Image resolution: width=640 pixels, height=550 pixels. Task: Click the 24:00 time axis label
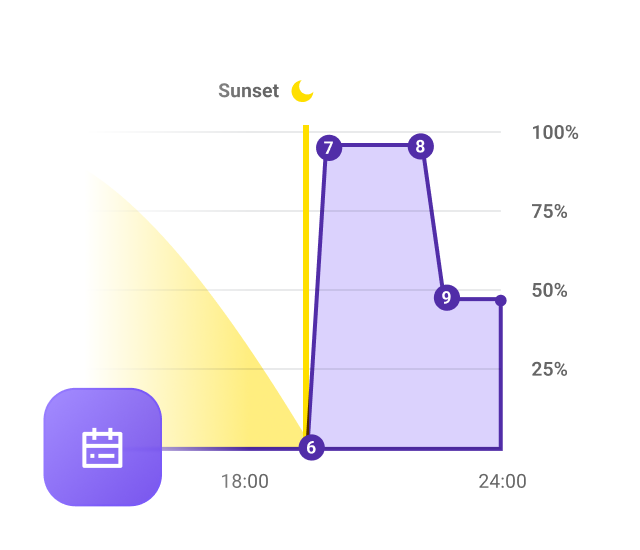[502, 481]
